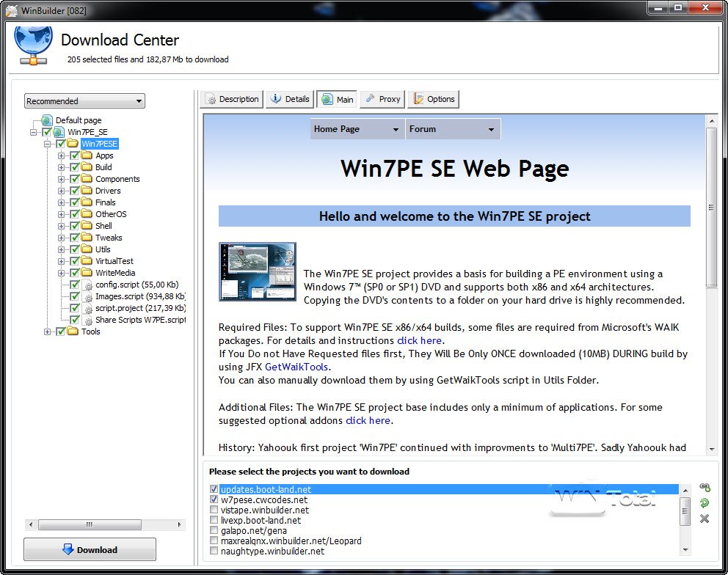Expand the Build tree node
728x575 pixels.
coord(62,167)
